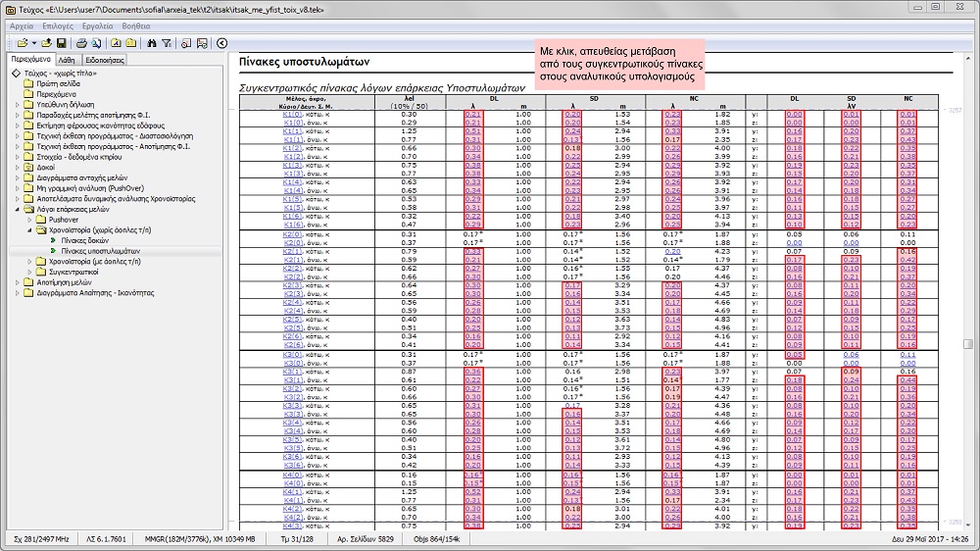The width and height of the screenshot is (980, 551).
Task: Click the folder icon with the blue mark
Action: click(x=117, y=43)
